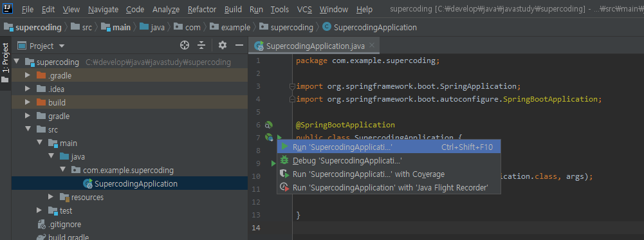This screenshot has width=644, height=240.
Task: Click the SupercodingApplication file icon in the tree
Action: (x=87, y=183)
